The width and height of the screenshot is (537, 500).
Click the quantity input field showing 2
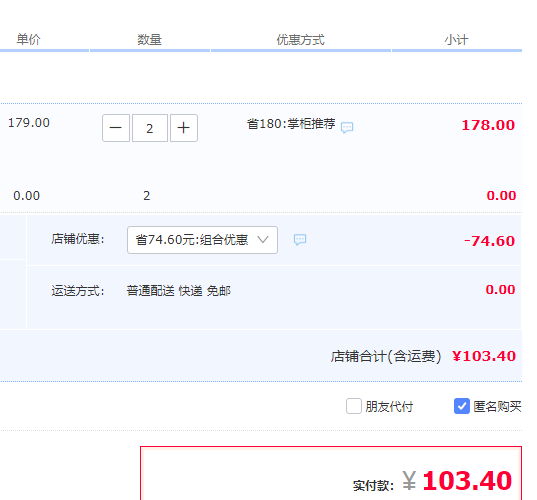point(150,128)
